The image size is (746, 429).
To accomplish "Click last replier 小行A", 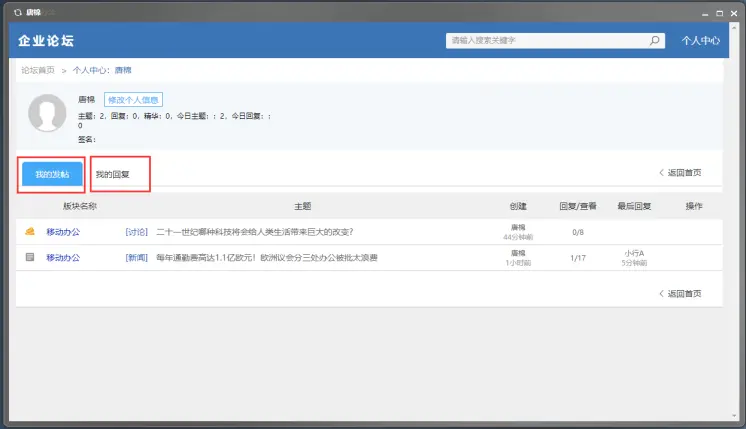I will click(x=634, y=254).
